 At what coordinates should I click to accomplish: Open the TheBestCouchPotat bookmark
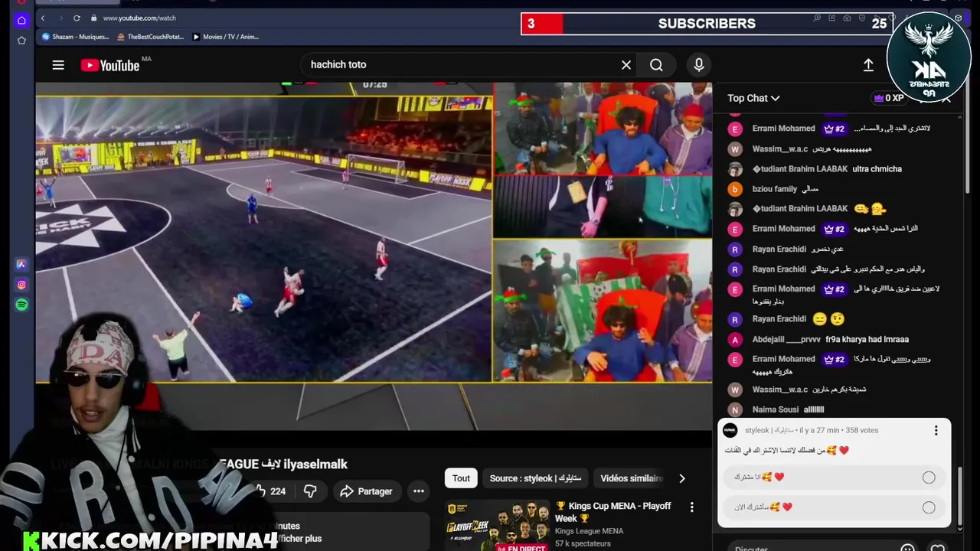point(150,37)
